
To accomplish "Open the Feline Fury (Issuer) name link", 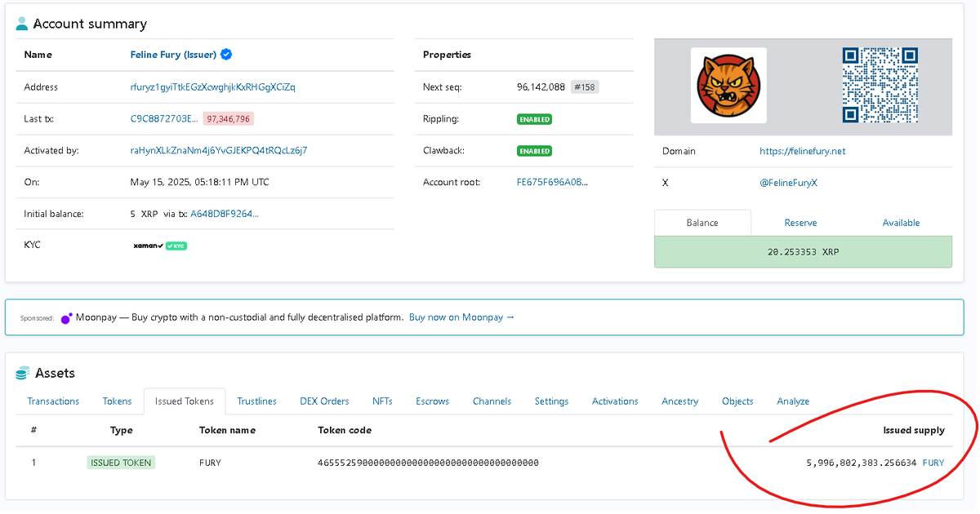I will (x=173, y=55).
